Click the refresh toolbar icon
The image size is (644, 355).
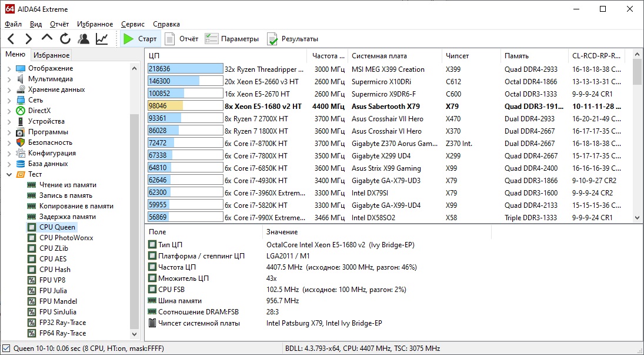click(65, 39)
